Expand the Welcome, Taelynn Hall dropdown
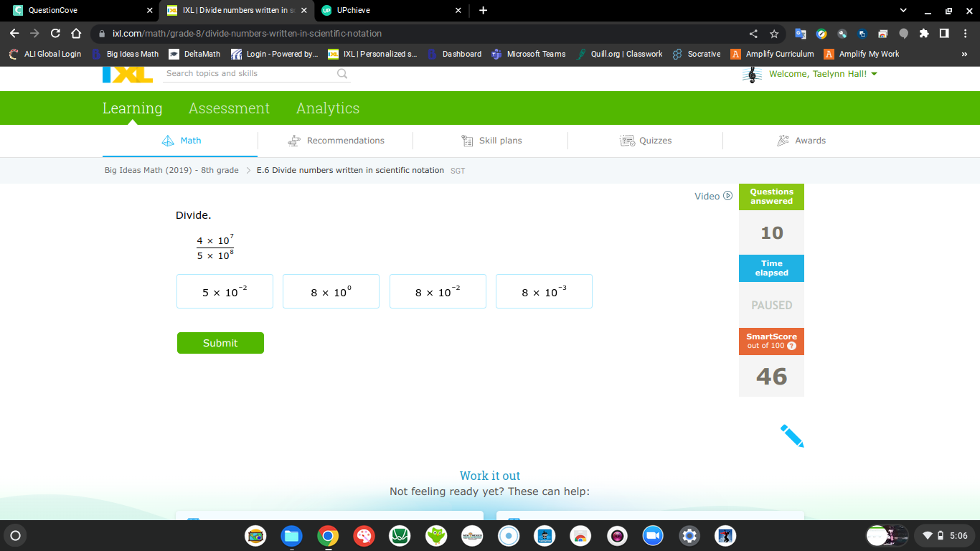 [874, 74]
